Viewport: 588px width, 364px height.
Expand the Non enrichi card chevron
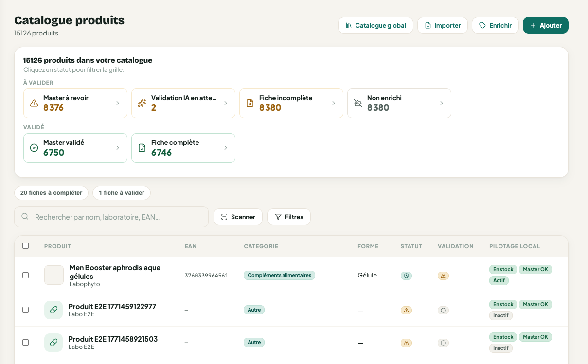[x=442, y=103]
